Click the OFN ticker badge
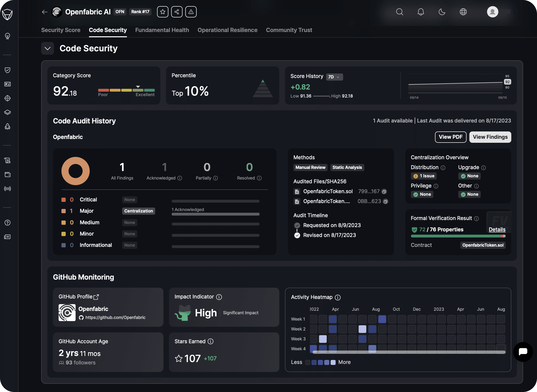537x392 pixels. (x=120, y=12)
